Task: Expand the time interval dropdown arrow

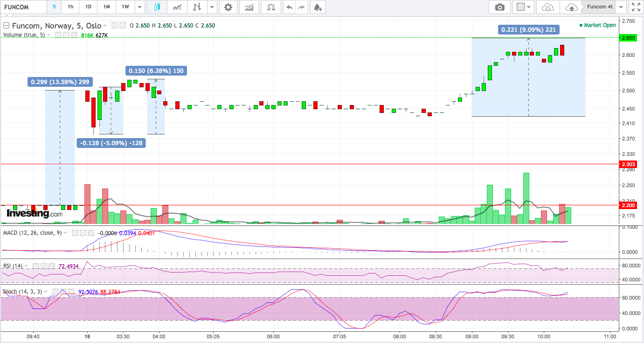Action: click(x=139, y=7)
